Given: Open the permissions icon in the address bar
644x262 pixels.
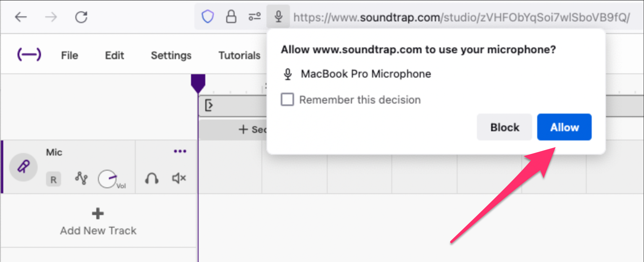Looking at the screenshot, I should (x=254, y=17).
